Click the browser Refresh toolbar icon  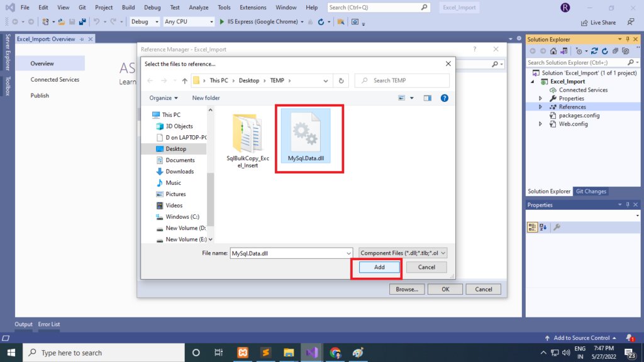click(x=321, y=22)
